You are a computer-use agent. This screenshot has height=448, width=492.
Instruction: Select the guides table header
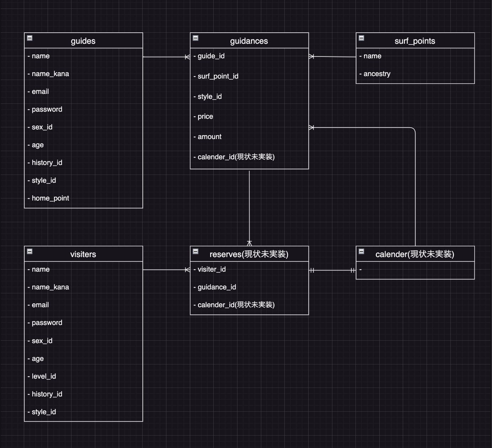click(x=83, y=41)
